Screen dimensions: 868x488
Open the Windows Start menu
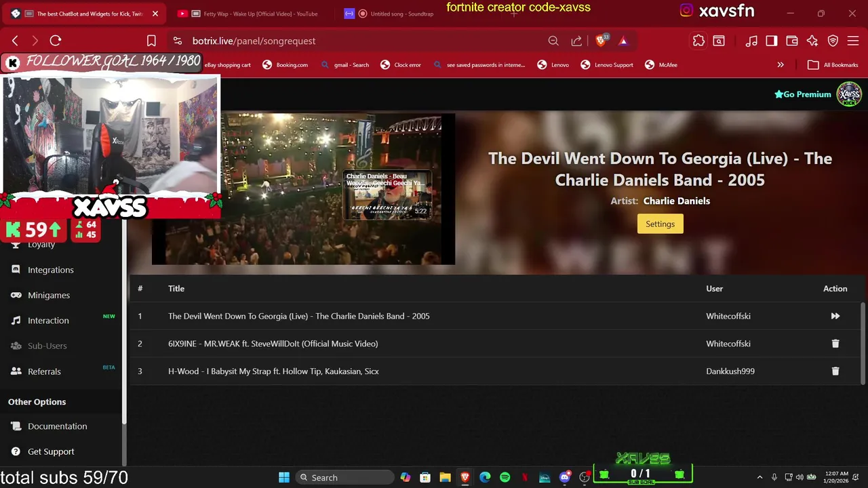point(284,477)
